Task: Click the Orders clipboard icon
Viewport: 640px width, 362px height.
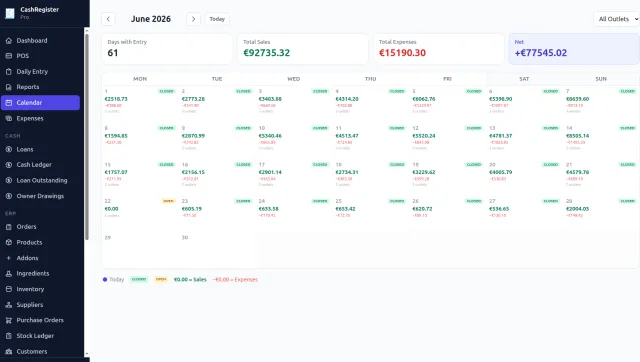Action: (9, 227)
